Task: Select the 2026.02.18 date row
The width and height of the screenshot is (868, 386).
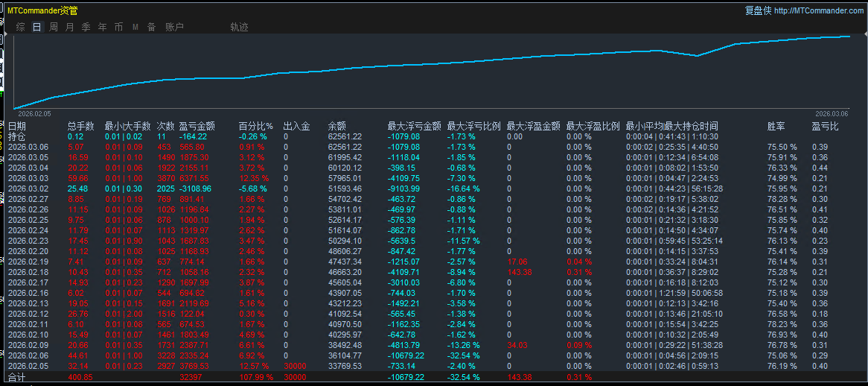Action: pyautogui.click(x=29, y=273)
